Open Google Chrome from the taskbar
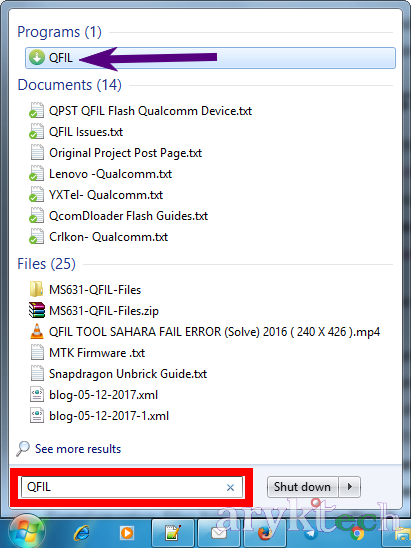 (x=357, y=533)
